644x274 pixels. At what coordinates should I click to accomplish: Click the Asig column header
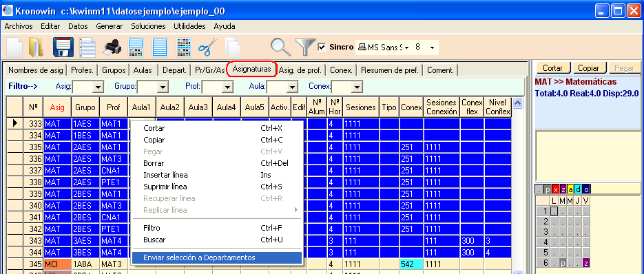tap(57, 107)
